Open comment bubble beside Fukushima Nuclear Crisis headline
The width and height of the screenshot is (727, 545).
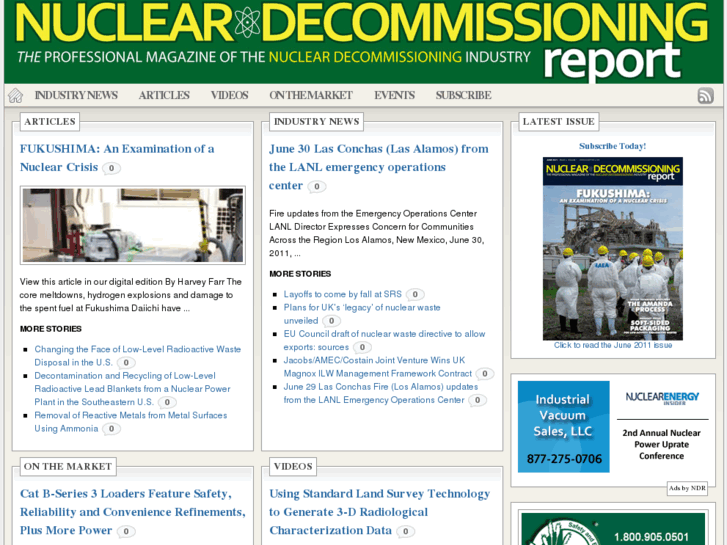(x=111, y=168)
